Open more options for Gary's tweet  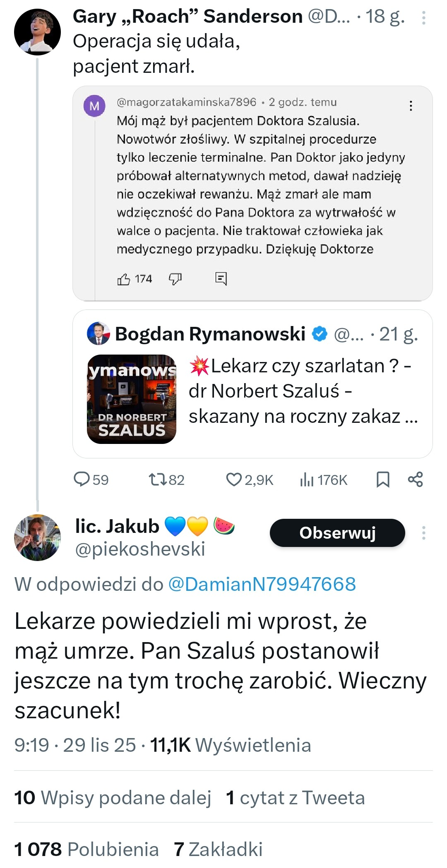click(x=423, y=18)
